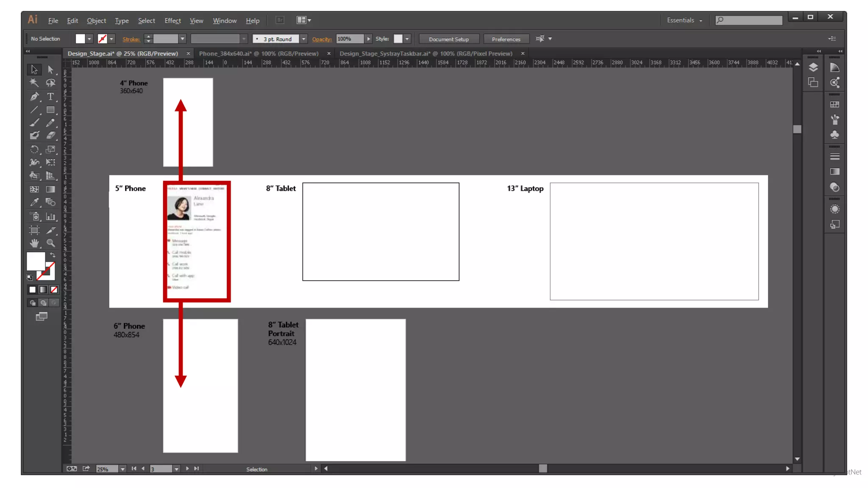Click the Document Setup button
868x488 pixels.
(449, 39)
